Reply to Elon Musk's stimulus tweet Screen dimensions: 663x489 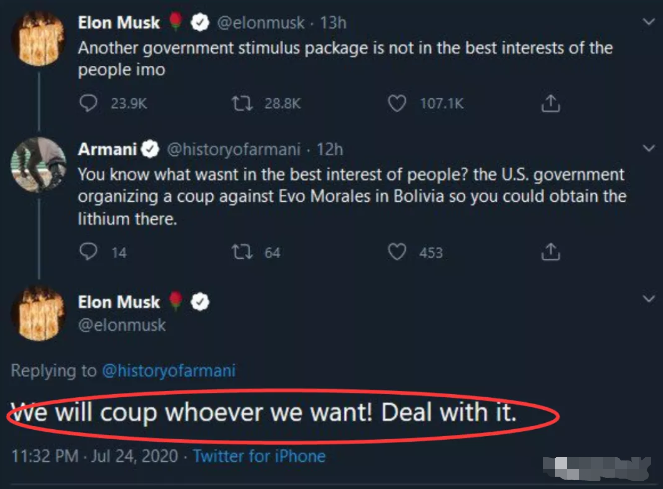pos(89,103)
